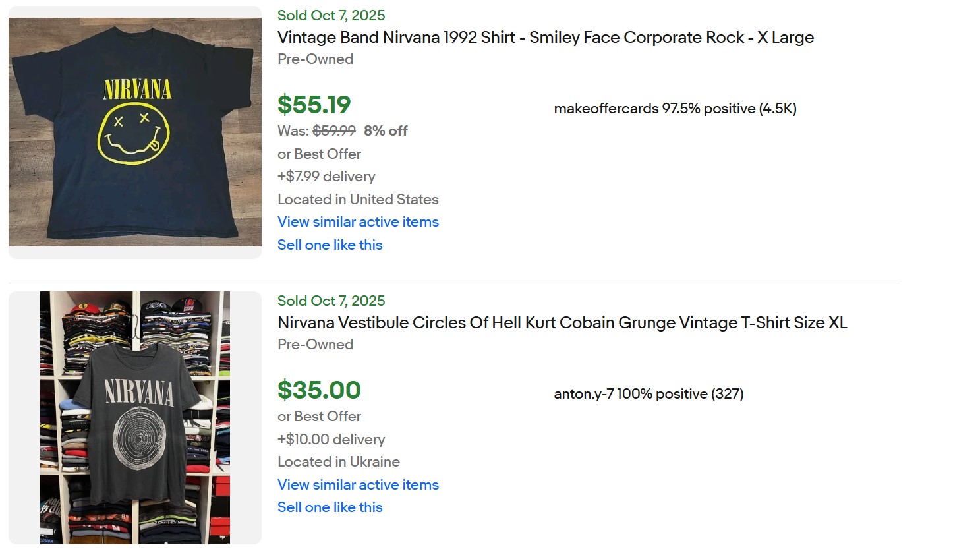Click the Sold date above the Vestibule listing
Viewport: 980px width, 551px height.
(x=331, y=301)
